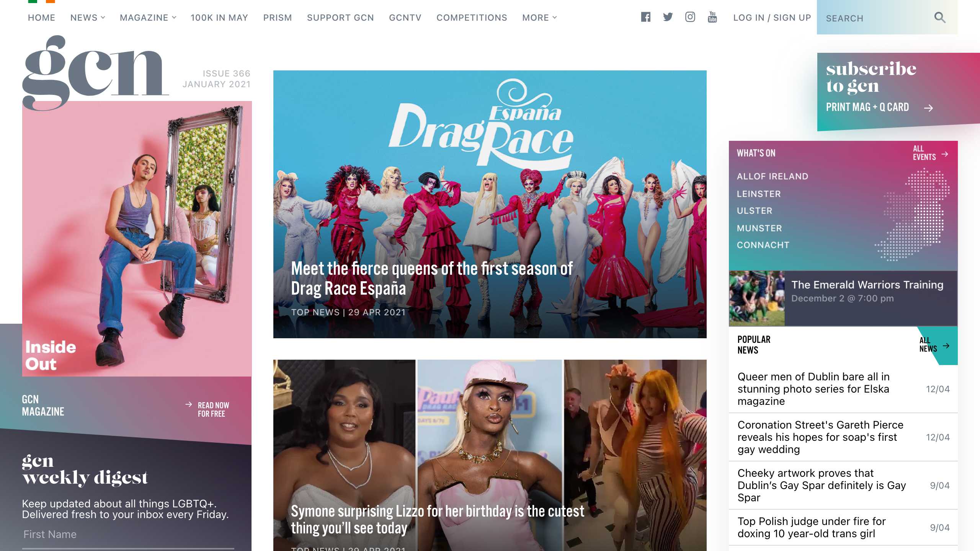Open GCNTV menu item
The width and height of the screenshot is (980, 551).
(x=405, y=18)
